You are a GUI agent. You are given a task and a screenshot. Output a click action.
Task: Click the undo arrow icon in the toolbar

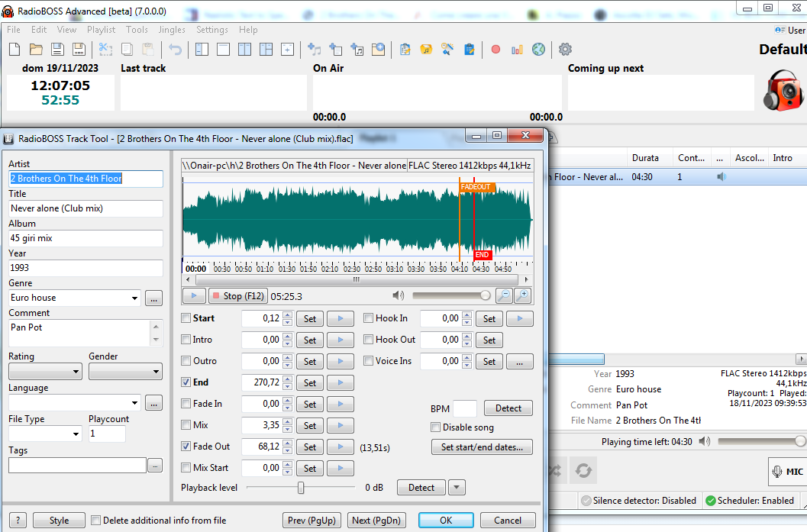[176, 50]
